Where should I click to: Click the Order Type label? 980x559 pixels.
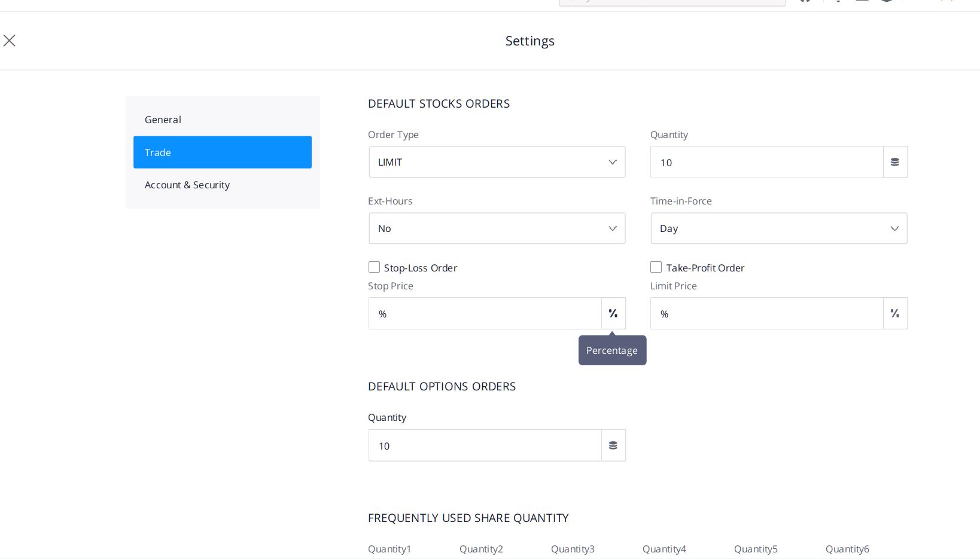coord(393,135)
